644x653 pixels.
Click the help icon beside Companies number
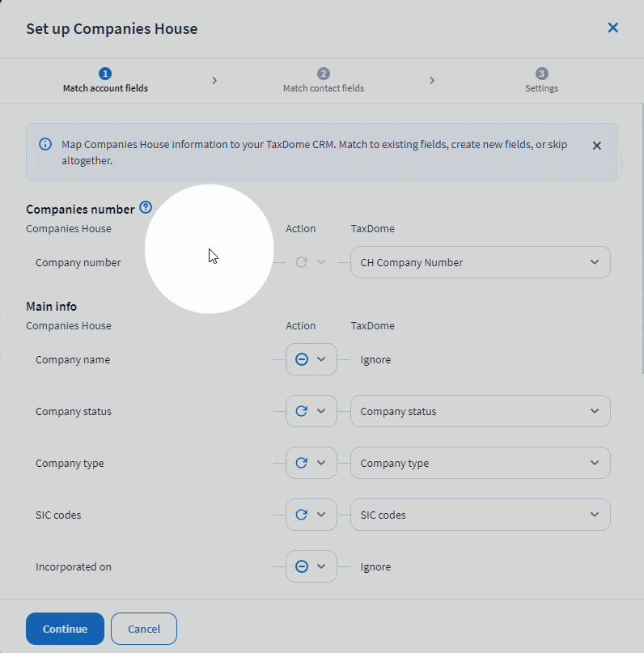click(x=146, y=208)
